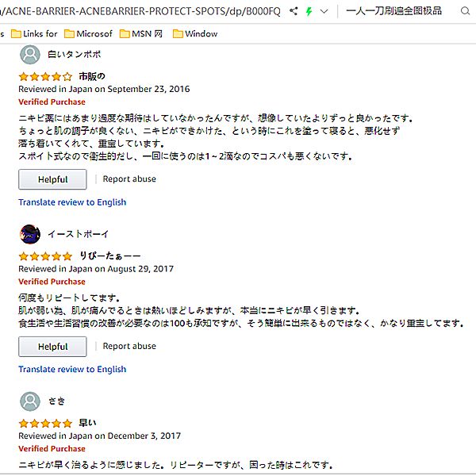This screenshot has height=476, width=476.
Task: Open the 'Microsof' bookmark folder
Action: click(88, 34)
